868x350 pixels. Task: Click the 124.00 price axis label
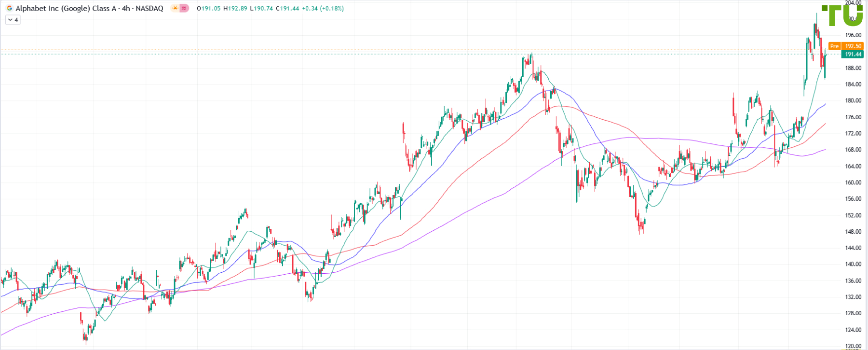tap(853, 330)
